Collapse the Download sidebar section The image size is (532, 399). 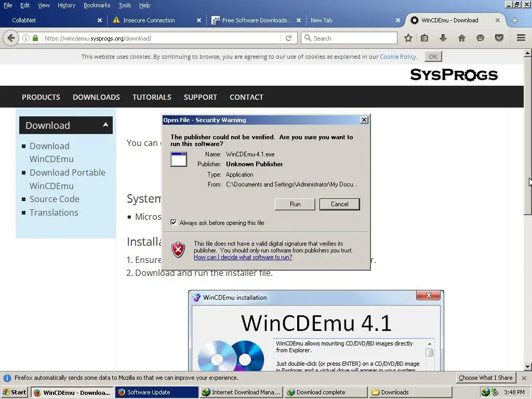pyautogui.click(x=105, y=125)
